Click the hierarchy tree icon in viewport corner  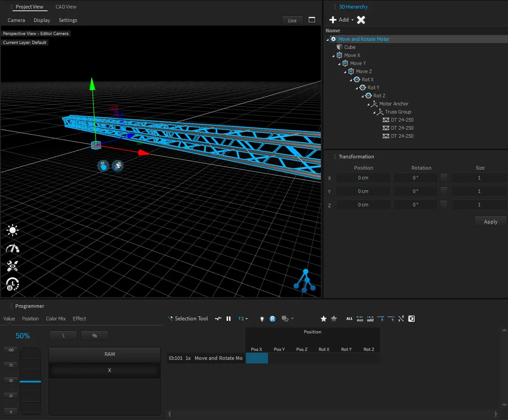click(x=305, y=280)
